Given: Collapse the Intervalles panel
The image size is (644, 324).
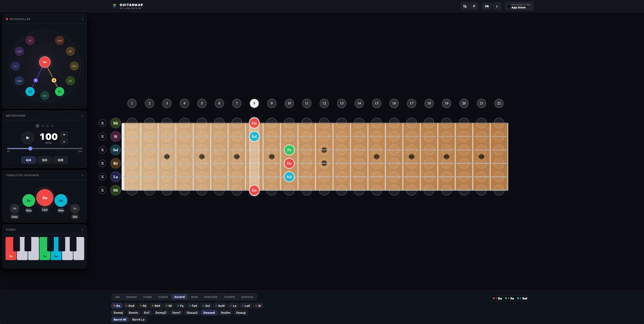Looking at the screenshot, I should tap(82, 19).
